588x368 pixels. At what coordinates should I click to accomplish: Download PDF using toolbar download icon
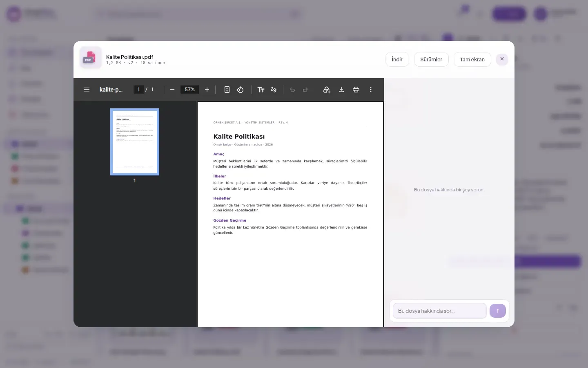[x=341, y=90]
